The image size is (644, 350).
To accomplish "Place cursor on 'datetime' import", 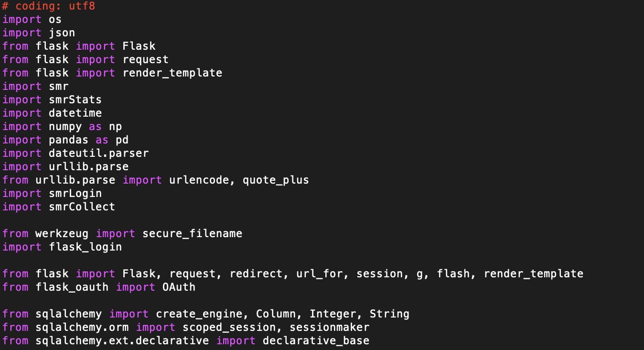I will [x=75, y=113].
